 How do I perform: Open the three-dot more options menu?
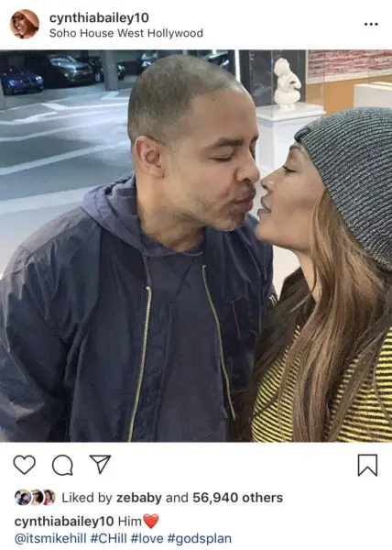(371, 24)
